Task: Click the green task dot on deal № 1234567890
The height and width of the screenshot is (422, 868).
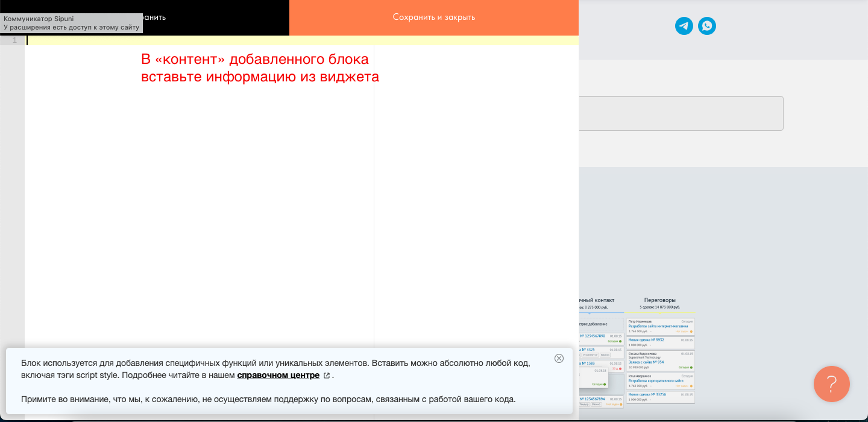Action: pos(620,341)
